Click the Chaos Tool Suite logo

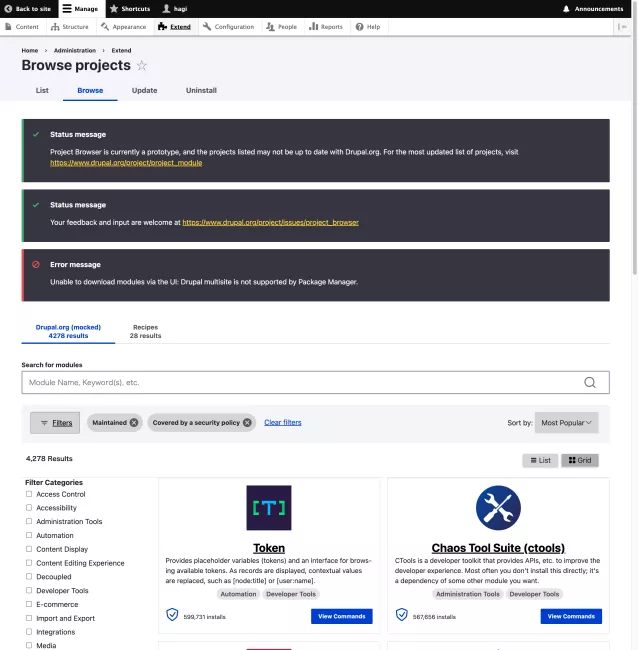coord(498,508)
